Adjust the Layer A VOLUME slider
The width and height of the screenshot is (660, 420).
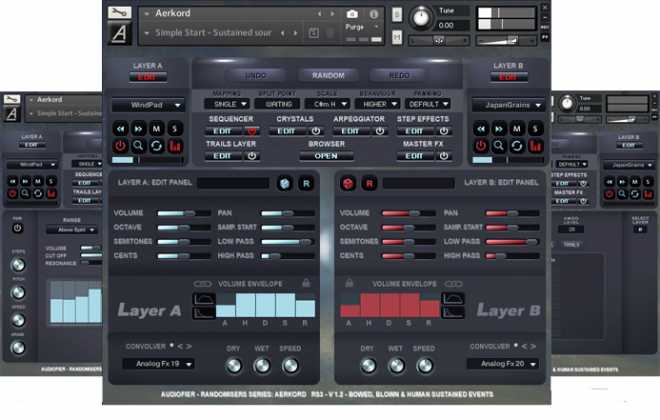click(x=184, y=213)
